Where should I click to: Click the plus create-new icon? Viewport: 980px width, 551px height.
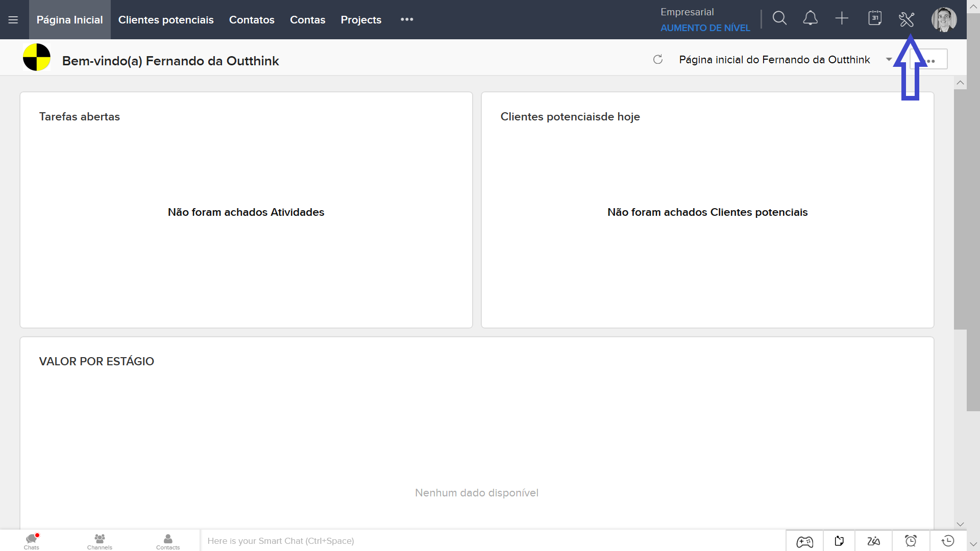coord(842,19)
